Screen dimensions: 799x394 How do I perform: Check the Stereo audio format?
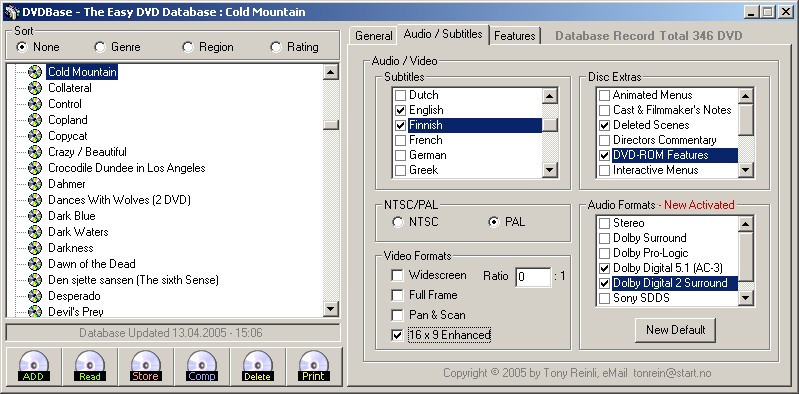604,223
